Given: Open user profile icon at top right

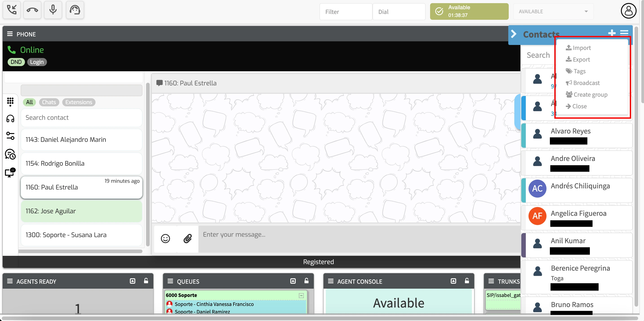Looking at the screenshot, I should 628,11.
